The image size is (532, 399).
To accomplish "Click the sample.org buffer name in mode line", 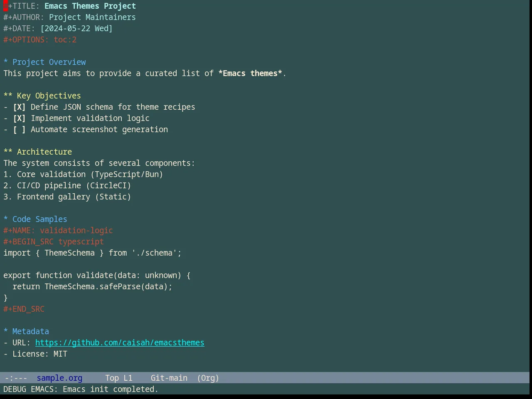I will [59, 378].
